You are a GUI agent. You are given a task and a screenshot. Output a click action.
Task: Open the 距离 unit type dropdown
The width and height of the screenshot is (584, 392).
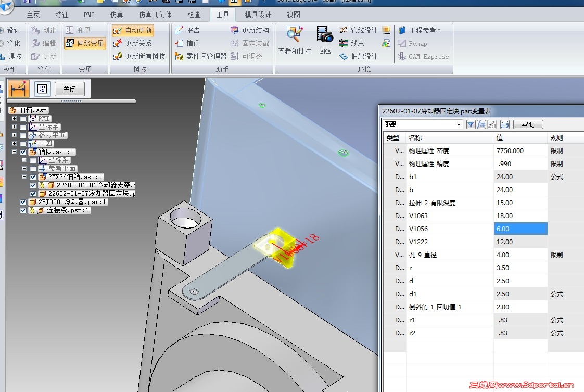click(459, 124)
